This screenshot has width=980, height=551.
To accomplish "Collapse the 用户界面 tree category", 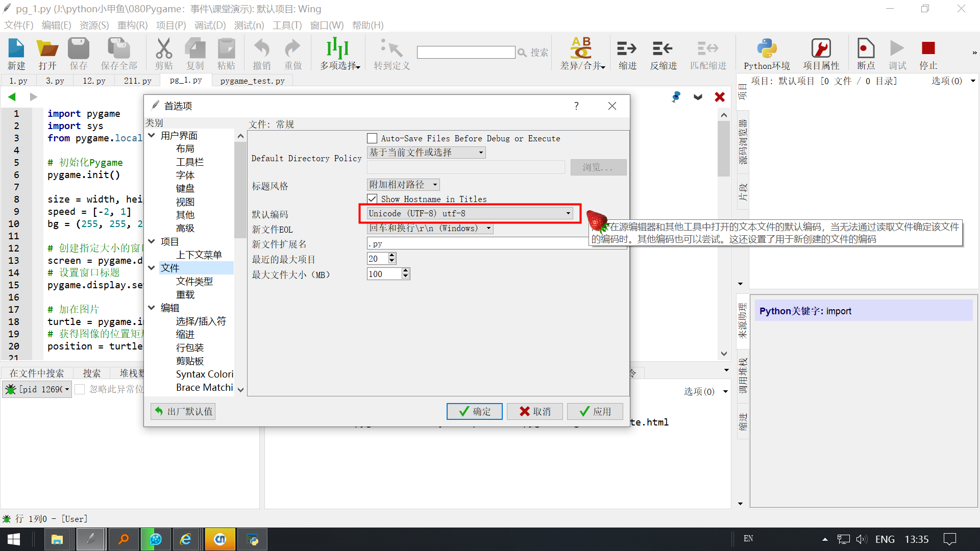I will pyautogui.click(x=152, y=135).
